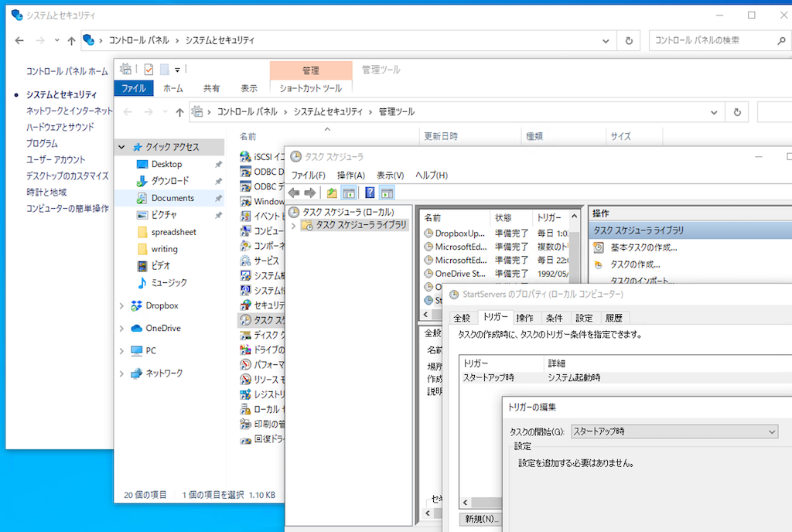Open the ホーム ribbon tab in Explorer

click(x=172, y=88)
